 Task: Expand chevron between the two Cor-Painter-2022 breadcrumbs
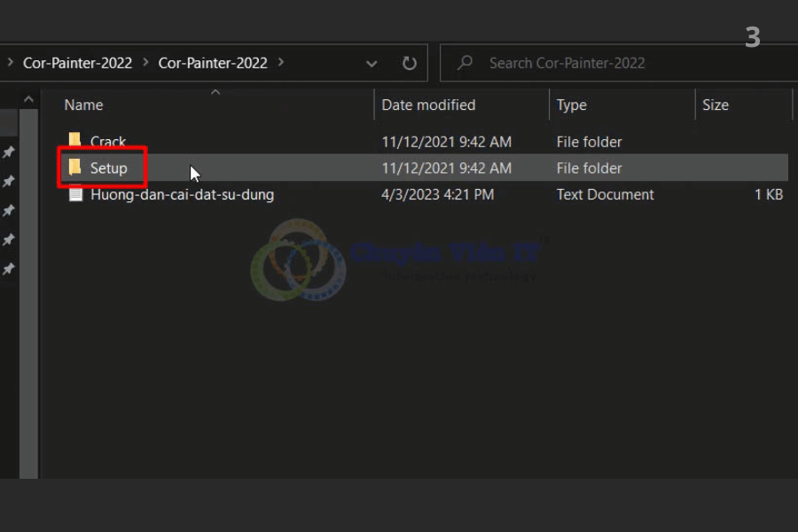click(145, 63)
